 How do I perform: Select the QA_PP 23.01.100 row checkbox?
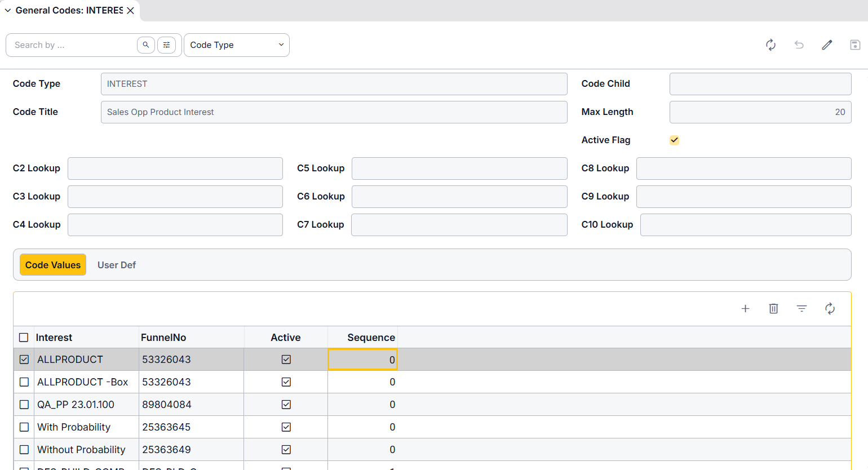[x=24, y=405]
